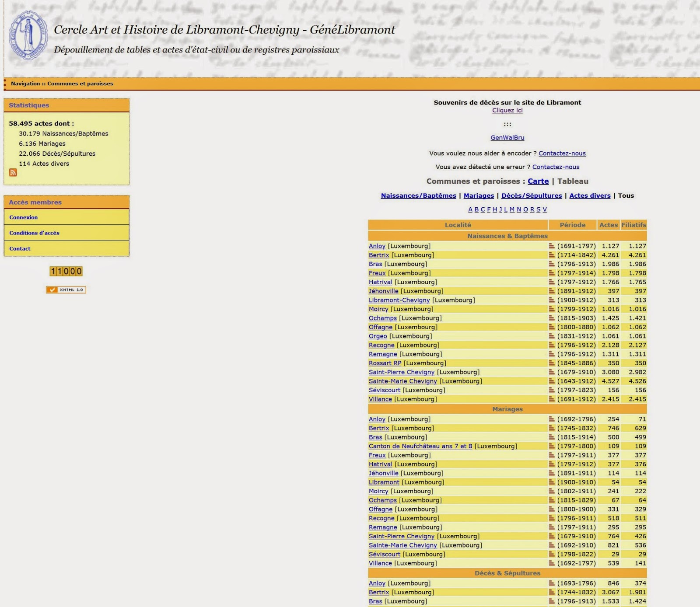Click the stats icon for Bertrix (1744-1832) deaths row
The image size is (700, 607).
click(551, 592)
